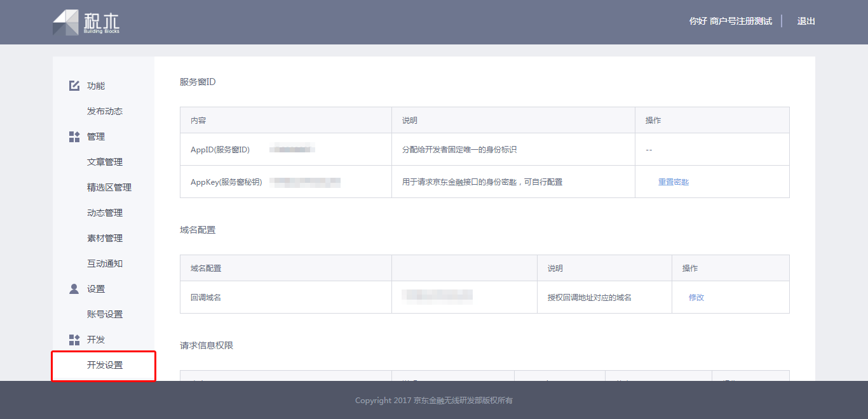
Task: Click 分配给开发者固定唯一的身份标识 description
Action: pyautogui.click(x=459, y=150)
